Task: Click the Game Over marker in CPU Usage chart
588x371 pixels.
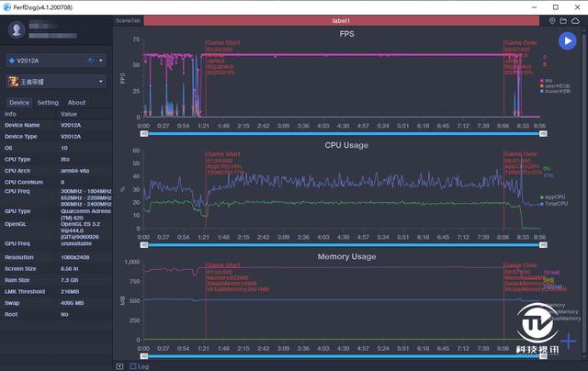Action: pos(521,154)
